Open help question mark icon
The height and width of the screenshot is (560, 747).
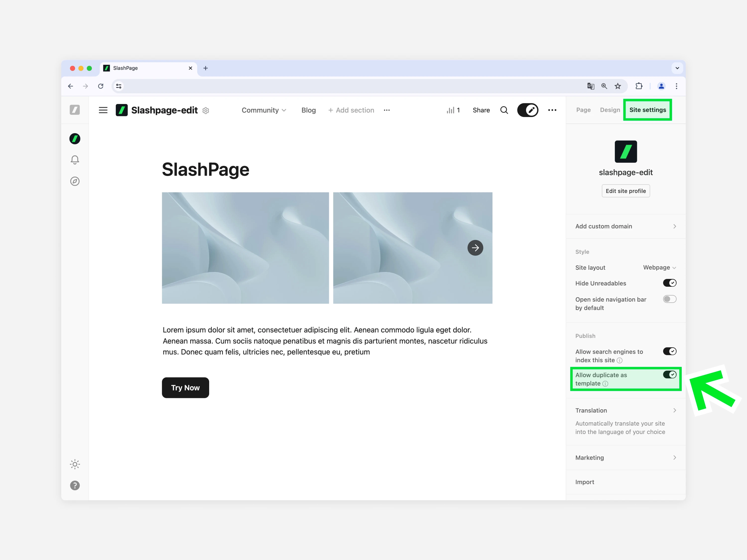[75, 485]
